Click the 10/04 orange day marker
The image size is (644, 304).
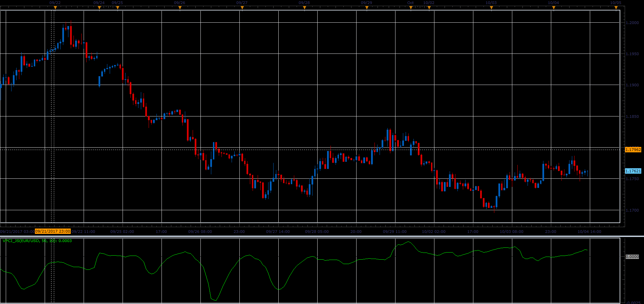554,8
